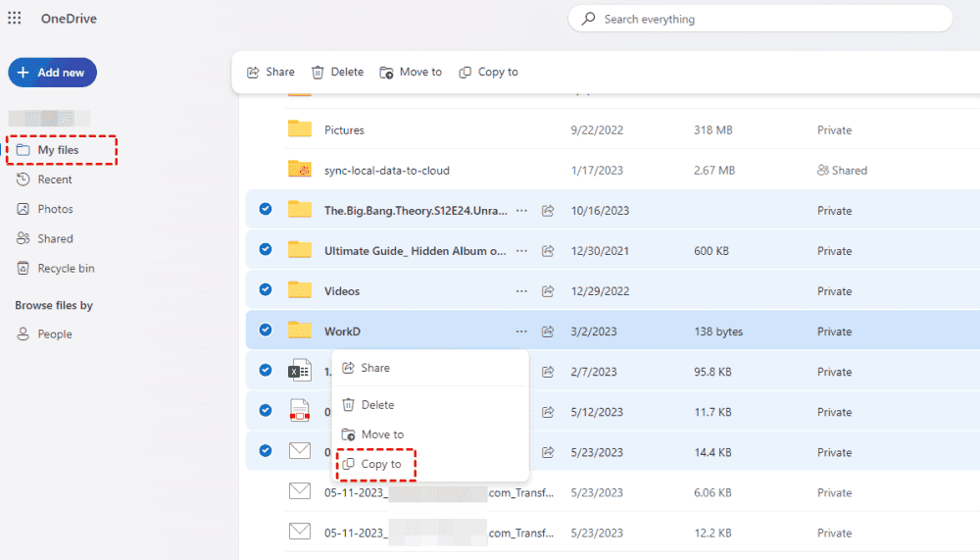The height and width of the screenshot is (560, 980).
Task: Go to Photos in sidebar
Action: (x=55, y=209)
